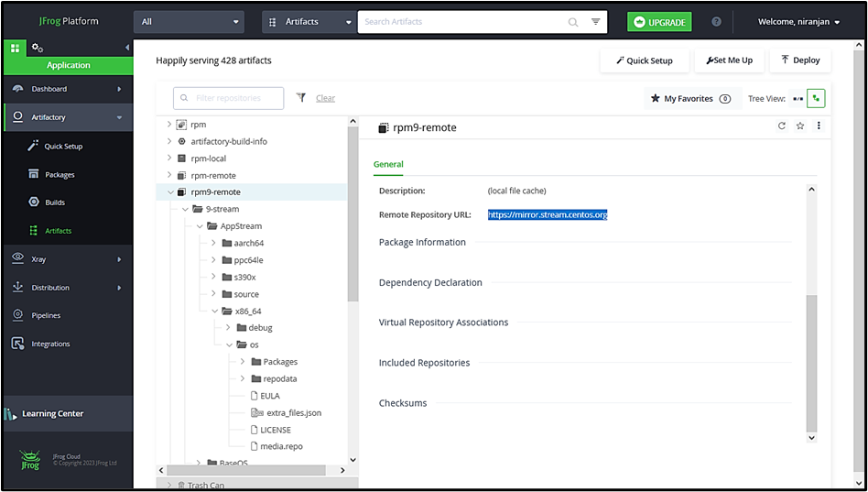868x492 pixels.
Task: Click the Builds icon in Artifactory menu
Action: (34, 202)
